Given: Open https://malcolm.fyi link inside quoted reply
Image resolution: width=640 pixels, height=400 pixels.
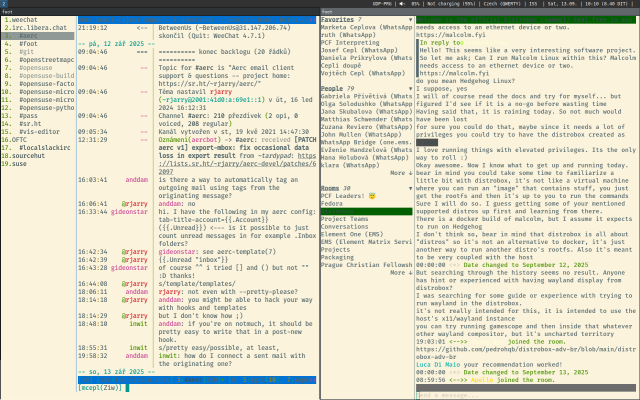Looking at the screenshot, I should (453, 73).
